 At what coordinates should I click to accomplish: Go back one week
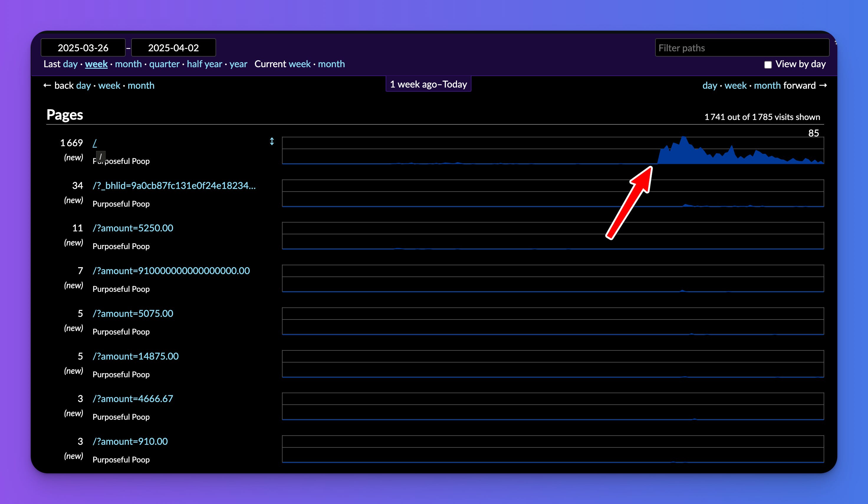click(109, 85)
